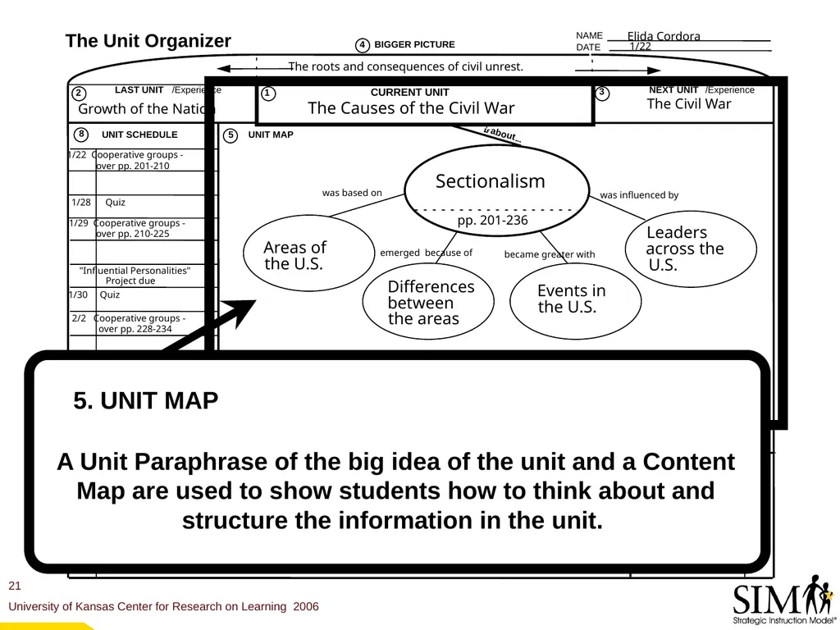Click the 'Influential Personalities Project due' row
Viewport: 840px width, 630px height.
pyautogui.click(x=135, y=276)
